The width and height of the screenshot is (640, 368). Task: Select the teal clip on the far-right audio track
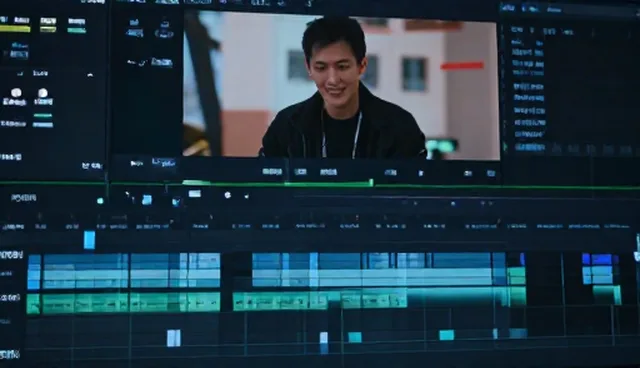pos(607,294)
